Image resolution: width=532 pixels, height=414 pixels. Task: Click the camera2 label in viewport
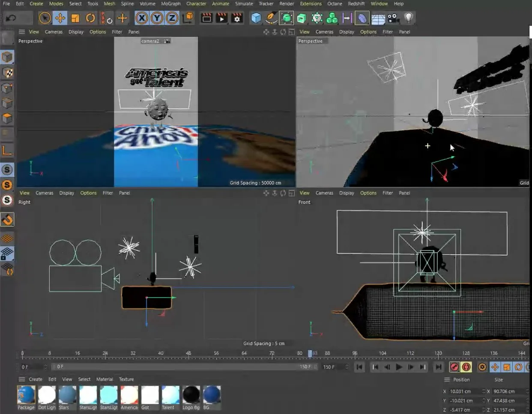pos(150,41)
